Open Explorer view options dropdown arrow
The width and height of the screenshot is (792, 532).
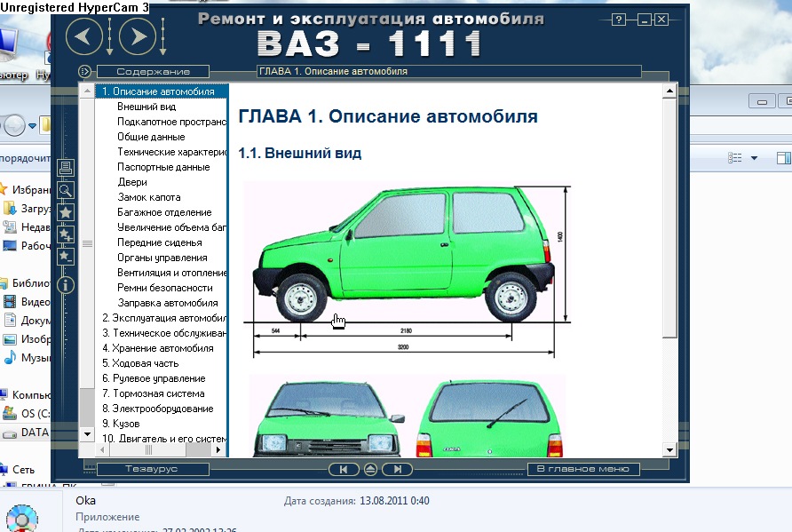pos(754,158)
